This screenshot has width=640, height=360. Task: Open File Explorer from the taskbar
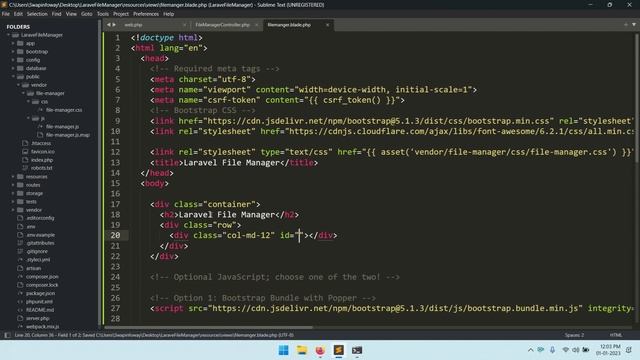302,350
